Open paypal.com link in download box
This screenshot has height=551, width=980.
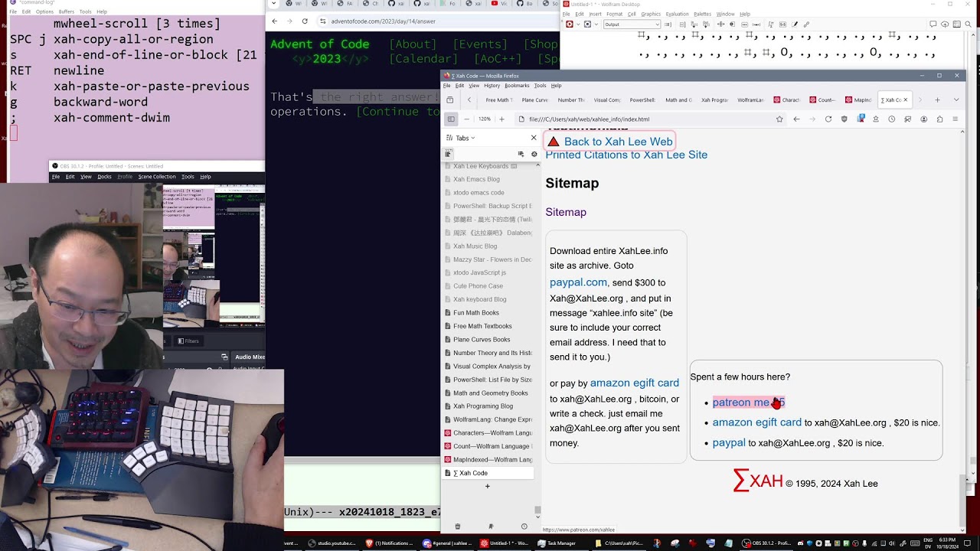click(578, 282)
